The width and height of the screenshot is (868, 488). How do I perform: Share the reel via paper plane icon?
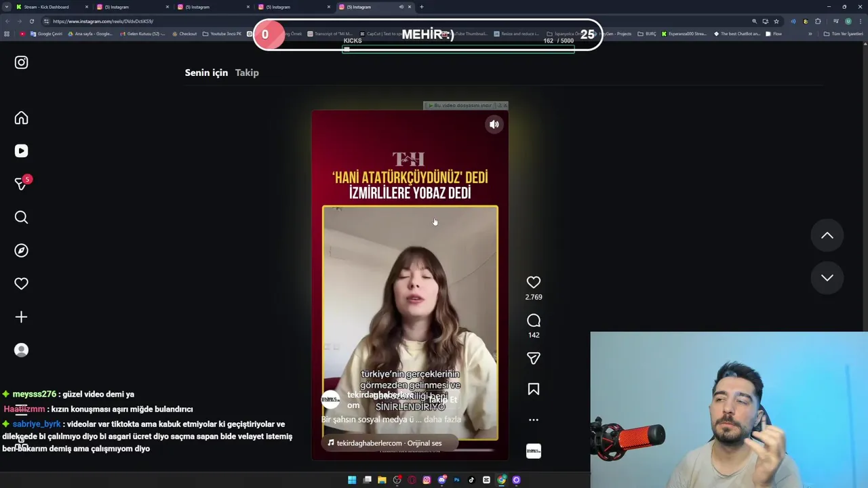[534, 359]
